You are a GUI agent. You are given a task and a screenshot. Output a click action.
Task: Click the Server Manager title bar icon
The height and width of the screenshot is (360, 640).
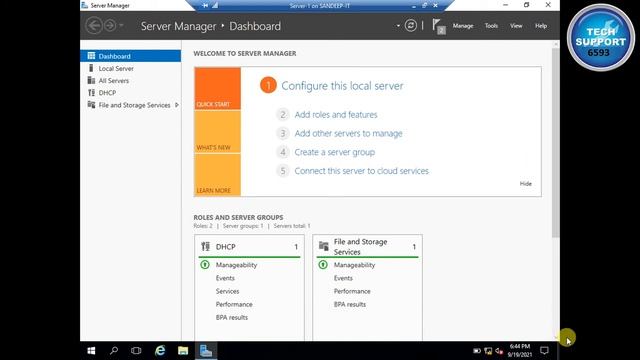click(84, 5)
